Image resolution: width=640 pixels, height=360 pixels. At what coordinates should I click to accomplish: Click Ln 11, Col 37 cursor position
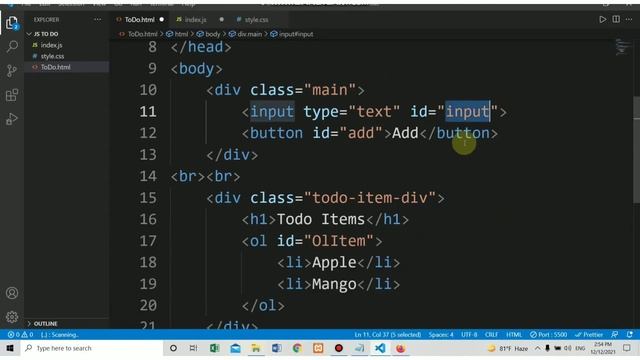388,335
